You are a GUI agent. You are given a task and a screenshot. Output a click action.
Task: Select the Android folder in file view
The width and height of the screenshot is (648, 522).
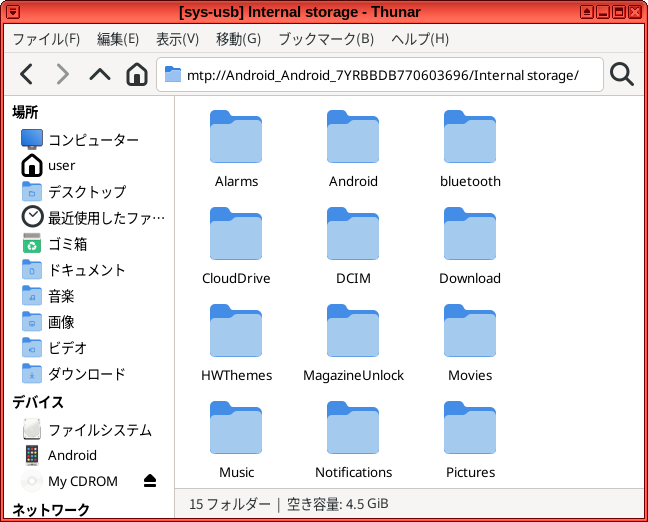click(353, 149)
